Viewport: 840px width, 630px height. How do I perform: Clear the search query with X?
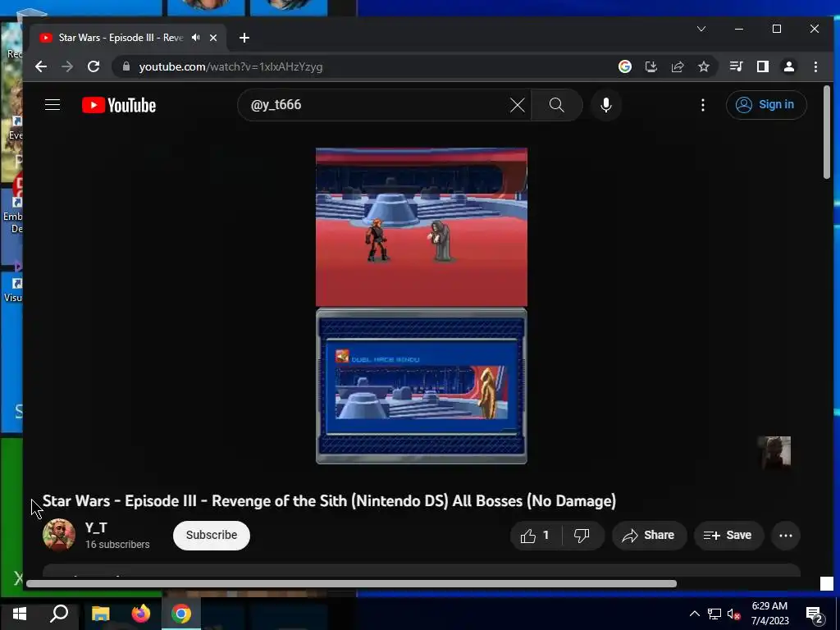pyautogui.click(x=517, y=105)
